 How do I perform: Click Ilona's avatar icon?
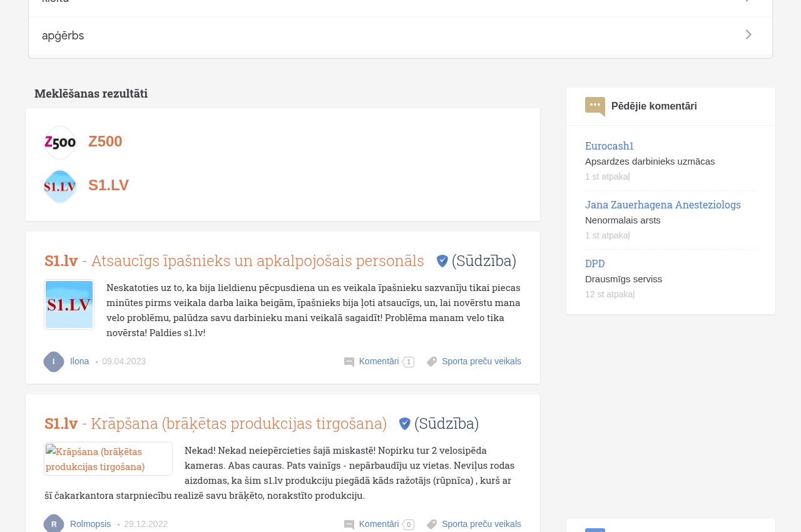tap(54, 362)
